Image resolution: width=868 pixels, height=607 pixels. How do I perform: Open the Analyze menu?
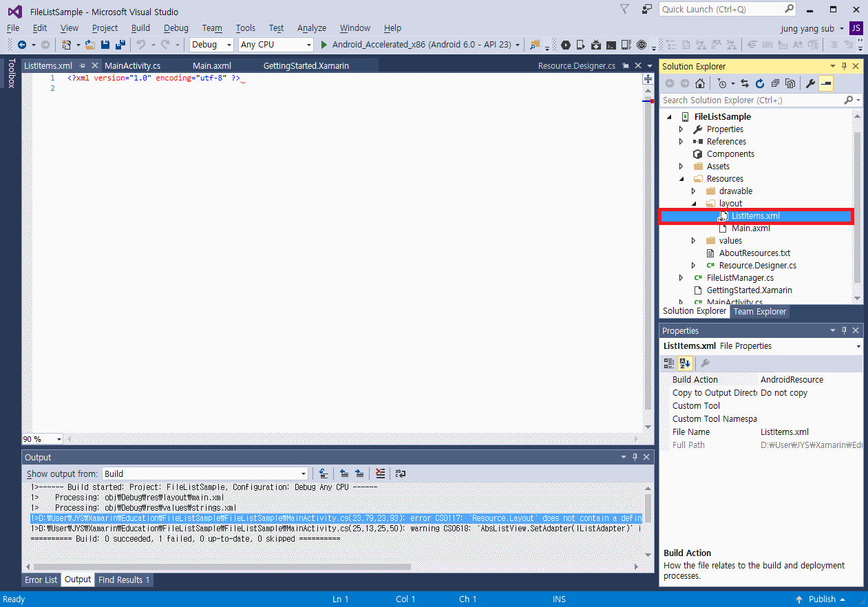[x=312, y=28]
